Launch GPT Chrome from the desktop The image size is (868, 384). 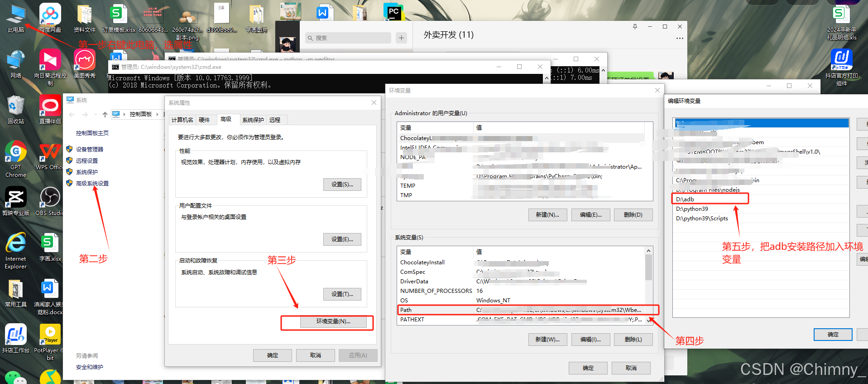(x=16, y=159)
